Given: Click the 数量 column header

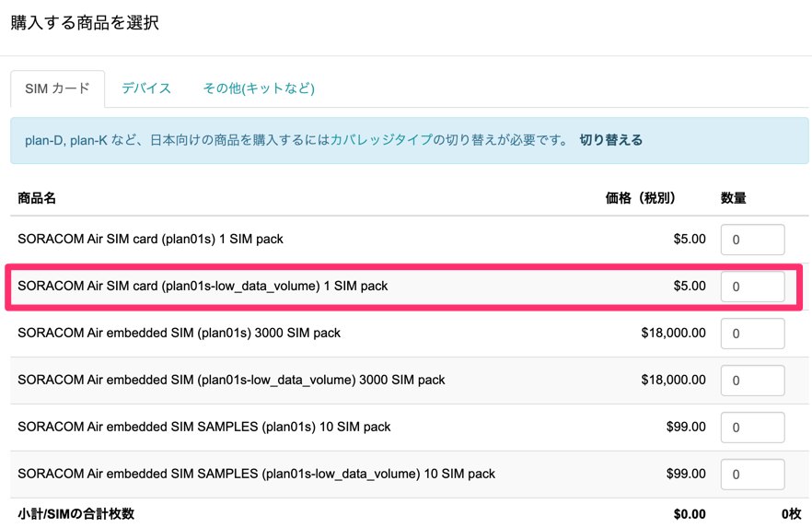Looking at the screenshot, I should click(x=733, y=198).
